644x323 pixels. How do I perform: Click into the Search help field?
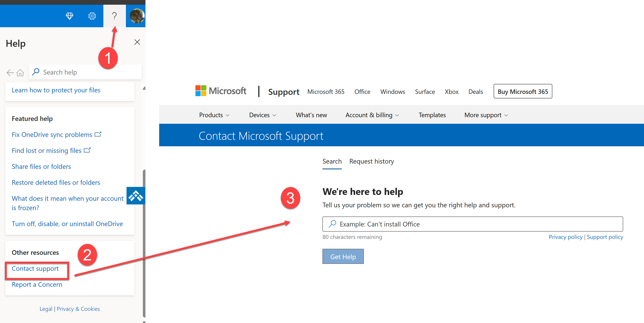(x=85, y=72)
